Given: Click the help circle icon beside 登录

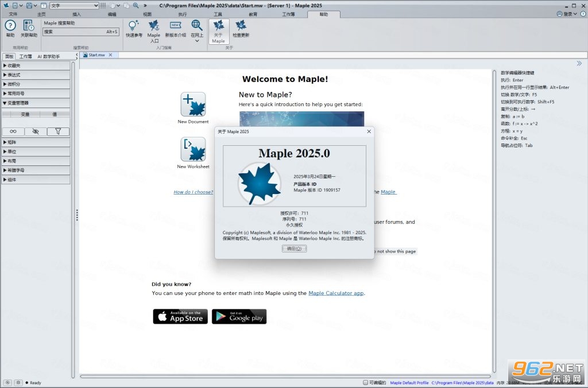Looking at the screenshot, I should 583,14.
